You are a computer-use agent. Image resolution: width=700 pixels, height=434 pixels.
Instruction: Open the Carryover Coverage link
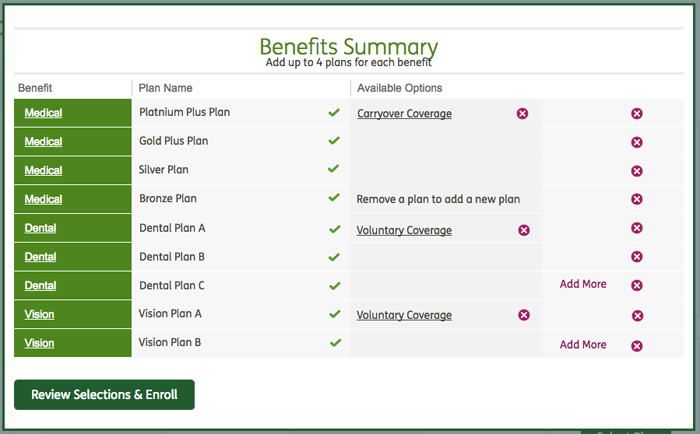tap(404, 114)
